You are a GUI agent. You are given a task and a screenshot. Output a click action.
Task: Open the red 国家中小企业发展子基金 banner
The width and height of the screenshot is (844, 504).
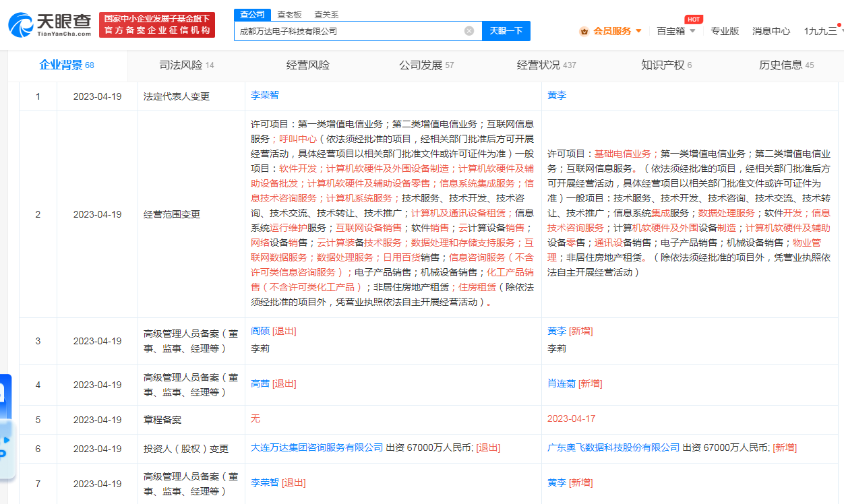(156, 24)
